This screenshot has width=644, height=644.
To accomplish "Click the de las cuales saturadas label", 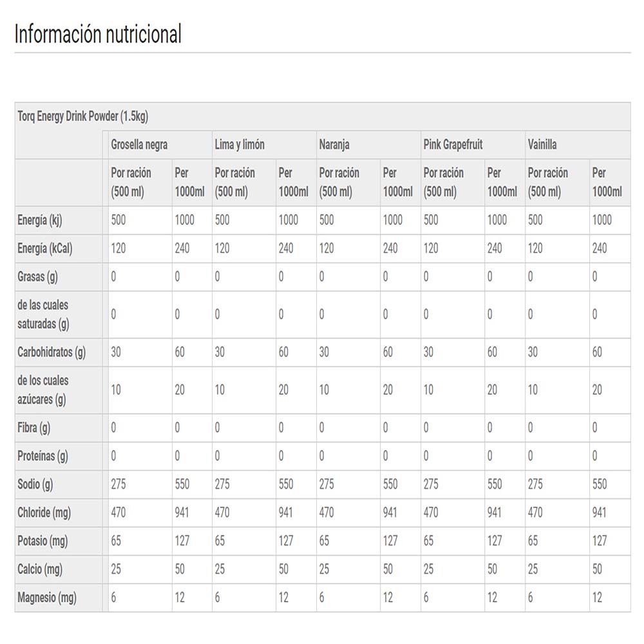I will pyautogui.click(x=43, y=315).
